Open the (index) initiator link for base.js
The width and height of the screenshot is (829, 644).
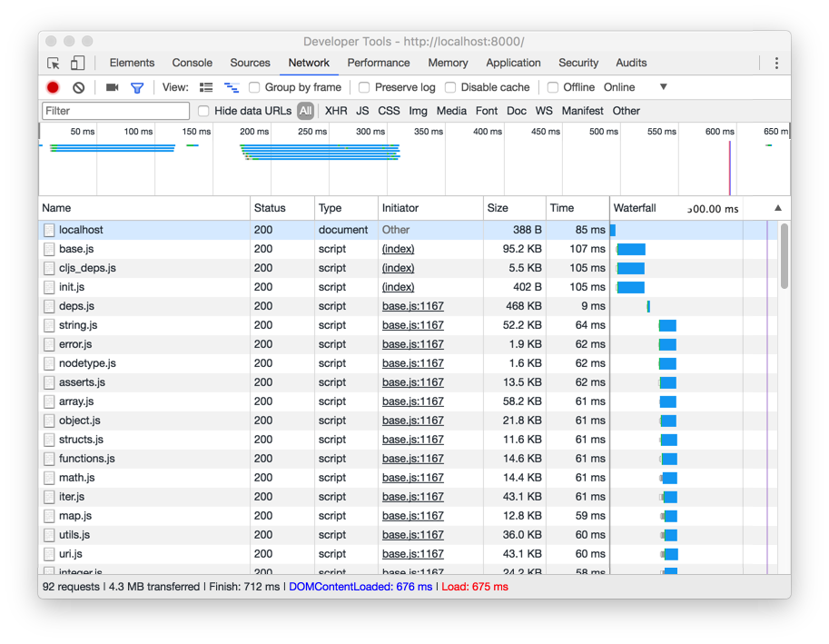[398, 249]
